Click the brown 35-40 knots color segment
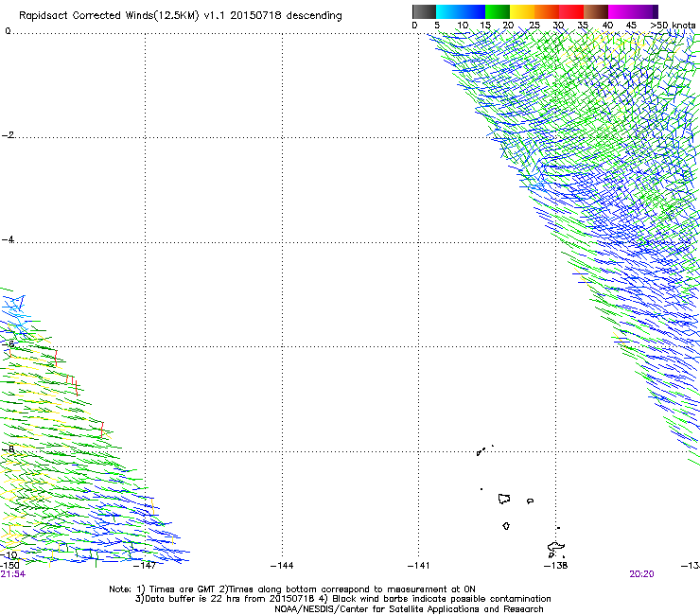Screen dimensions: 700x615 click(x=596, y=11)
